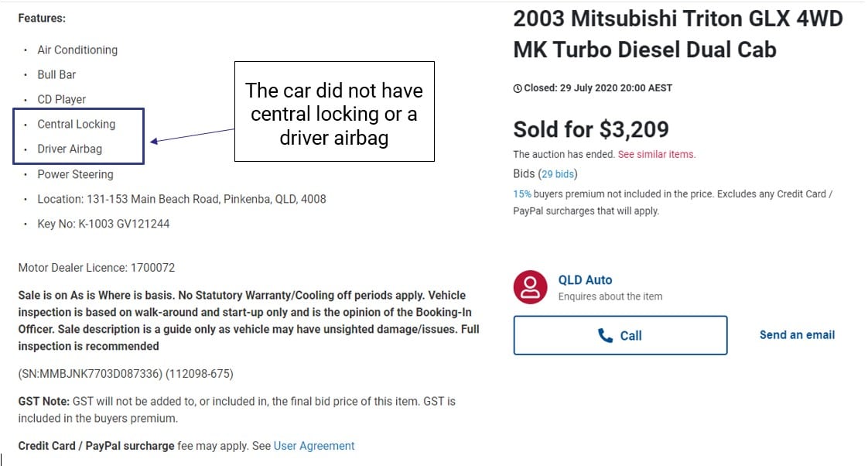Click the Send an email link
This screenshot has height=466, width=868.
tap(797, 335)
